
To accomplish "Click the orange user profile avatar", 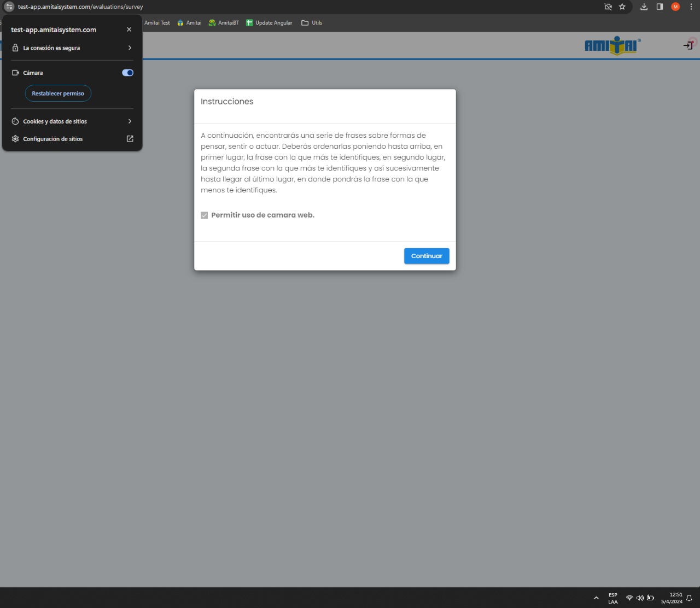I will [675, 7].
